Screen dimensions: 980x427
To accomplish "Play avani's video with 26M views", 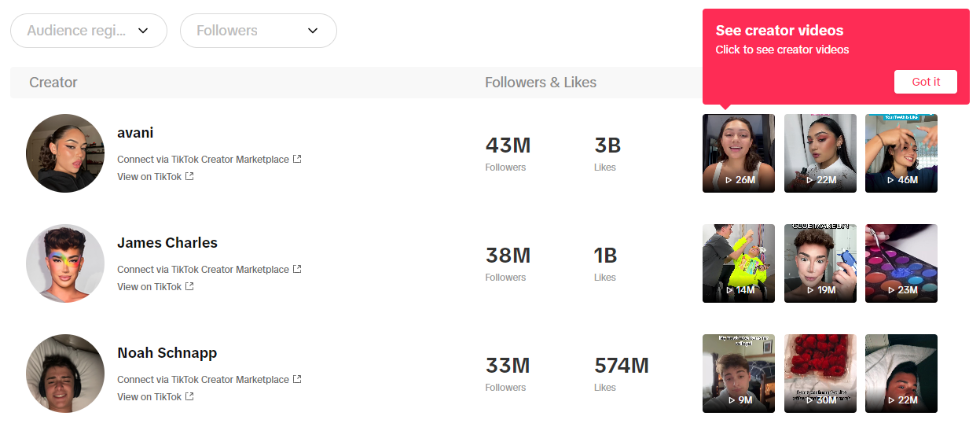I will point(739,153).
